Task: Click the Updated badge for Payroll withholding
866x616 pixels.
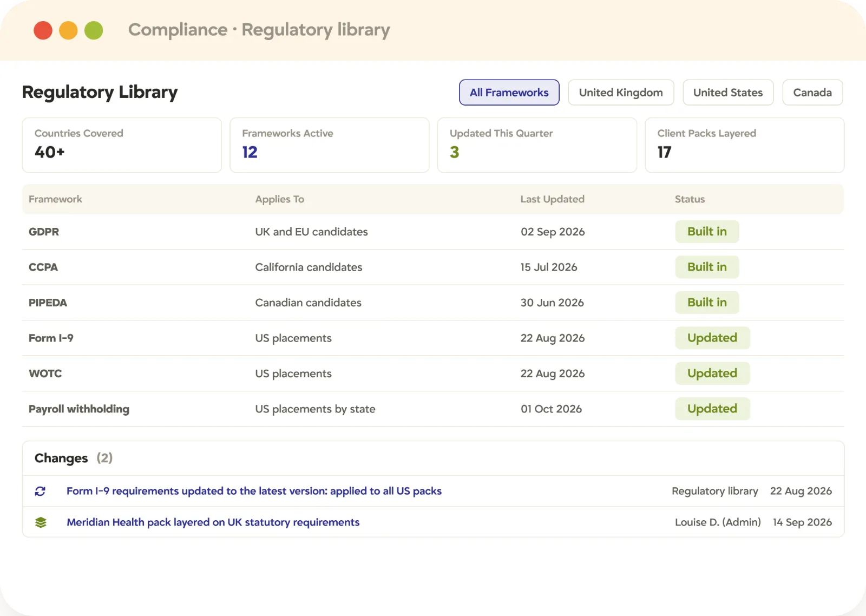Action: point(712,409)
